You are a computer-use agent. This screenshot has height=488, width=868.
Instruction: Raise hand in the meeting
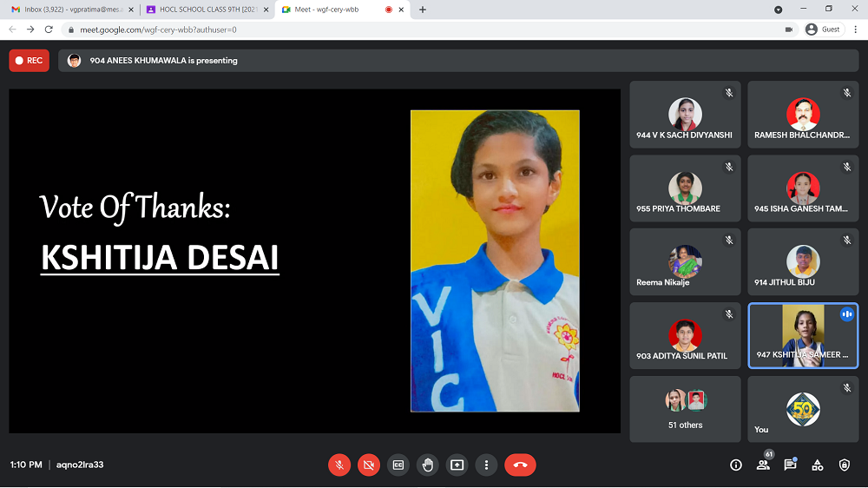[x=427, y=465]
